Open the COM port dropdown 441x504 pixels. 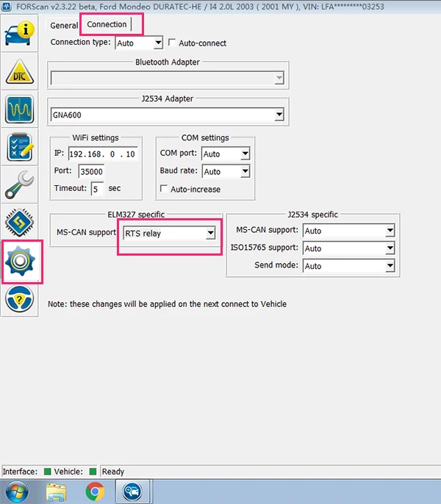pyautogui.click(x=226, y=154)
